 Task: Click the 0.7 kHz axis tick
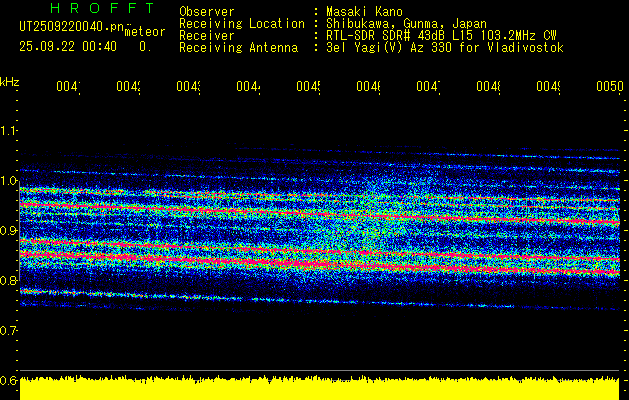pos(9,330)
